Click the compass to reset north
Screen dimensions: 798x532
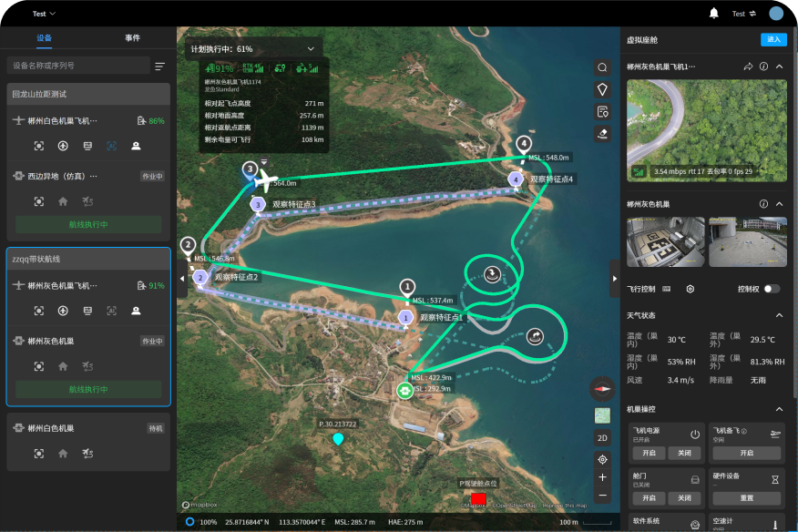602,388
